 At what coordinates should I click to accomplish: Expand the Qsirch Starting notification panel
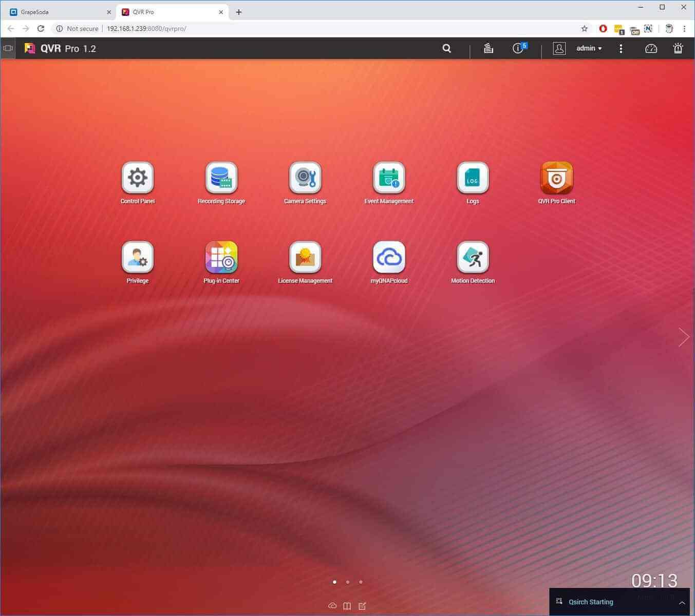pos(682,603)
